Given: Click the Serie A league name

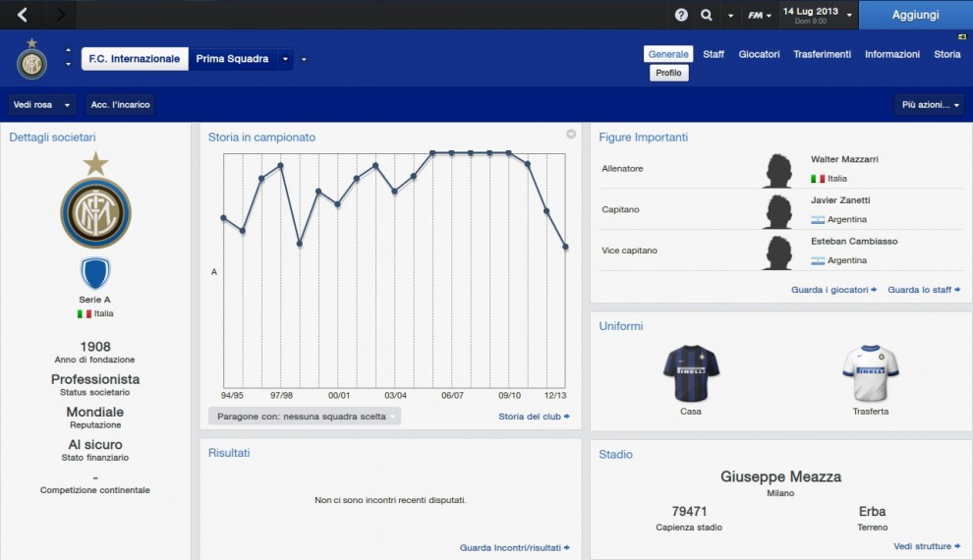Looking at the screenshot, I should (94, 300).
